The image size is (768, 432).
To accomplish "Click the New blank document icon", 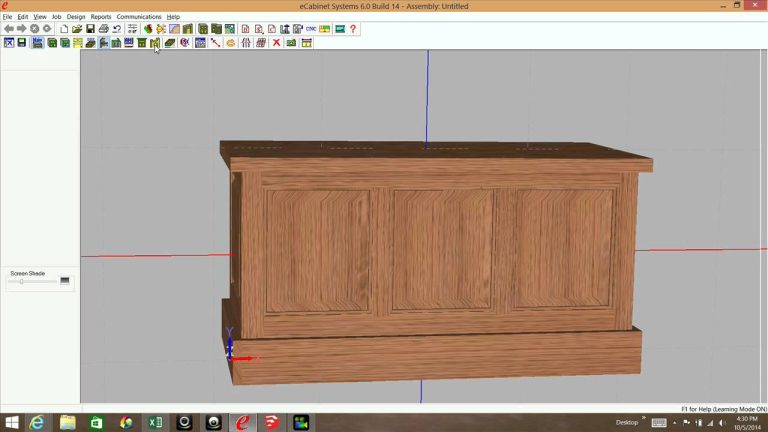I will pyautogui.click(x=64, y=29).
